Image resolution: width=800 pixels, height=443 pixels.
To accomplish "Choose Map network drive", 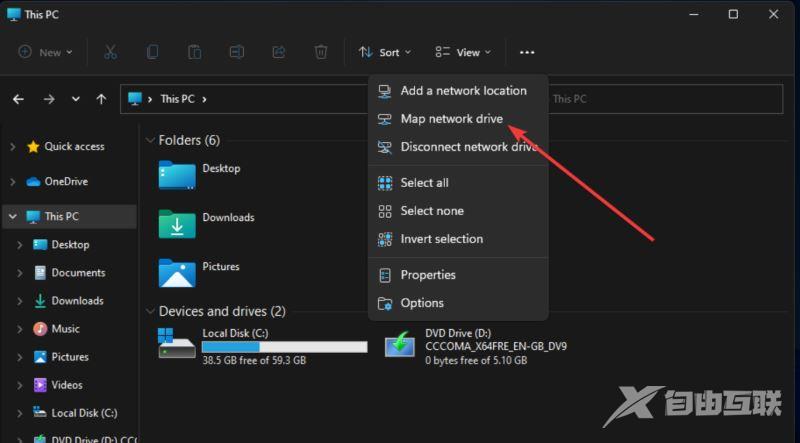I will pos(458,119).
